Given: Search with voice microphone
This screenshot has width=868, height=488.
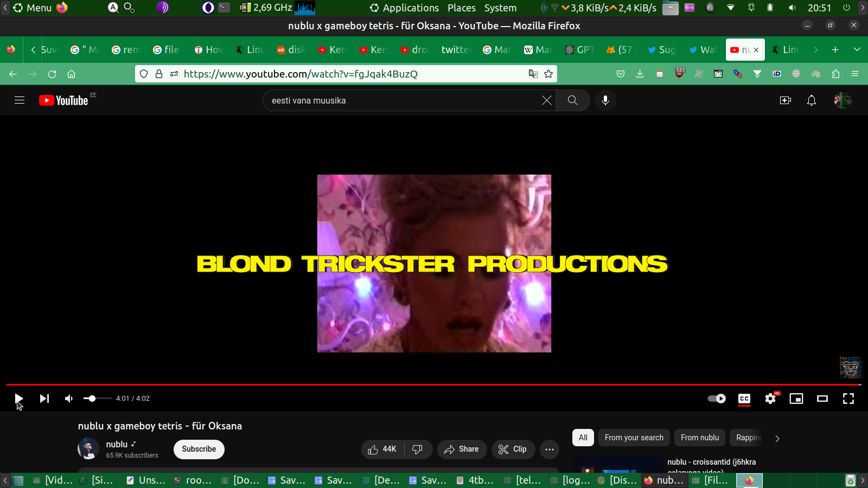Looking at the screenshot, I should tap(605, 100).
